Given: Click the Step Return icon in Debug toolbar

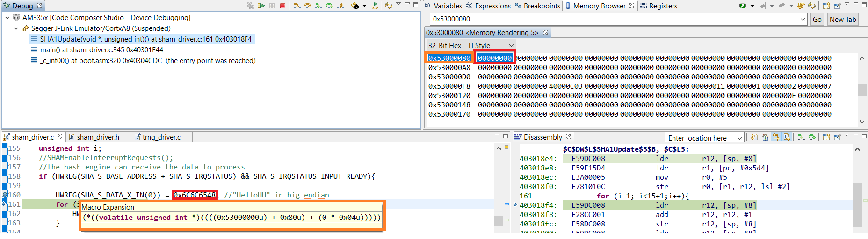Looking at the screenshot, I should point(340,6).
